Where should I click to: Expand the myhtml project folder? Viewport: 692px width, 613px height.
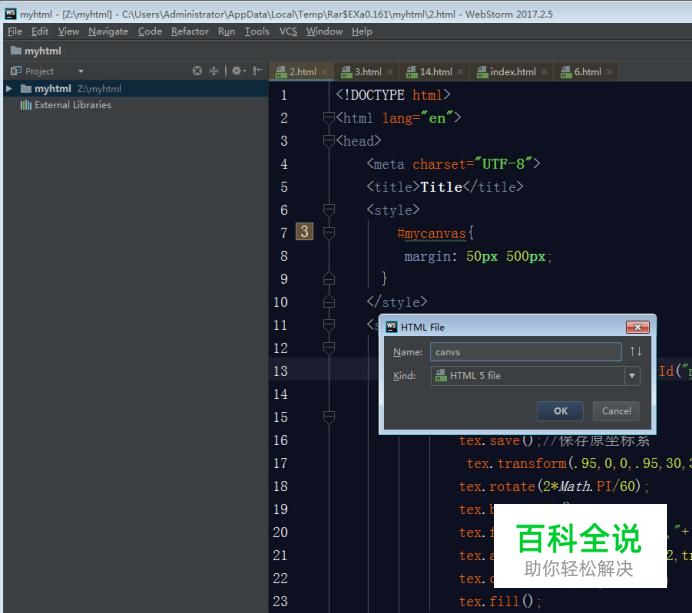10,89
